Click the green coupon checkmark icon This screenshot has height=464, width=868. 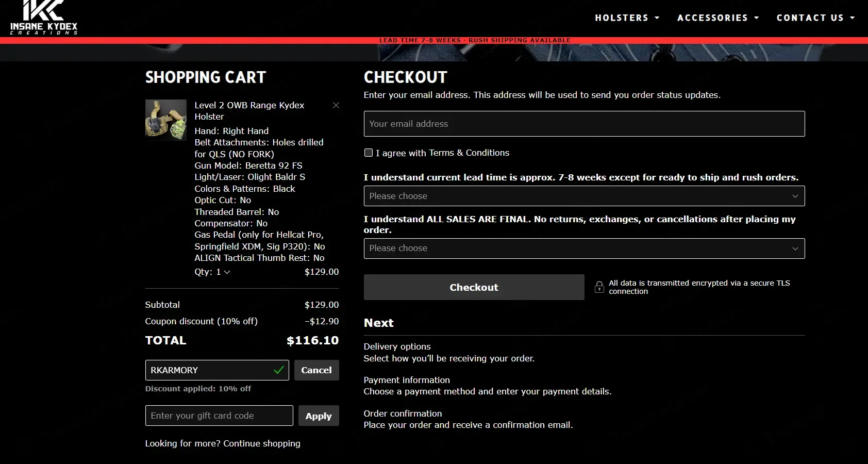coord(279,370)
